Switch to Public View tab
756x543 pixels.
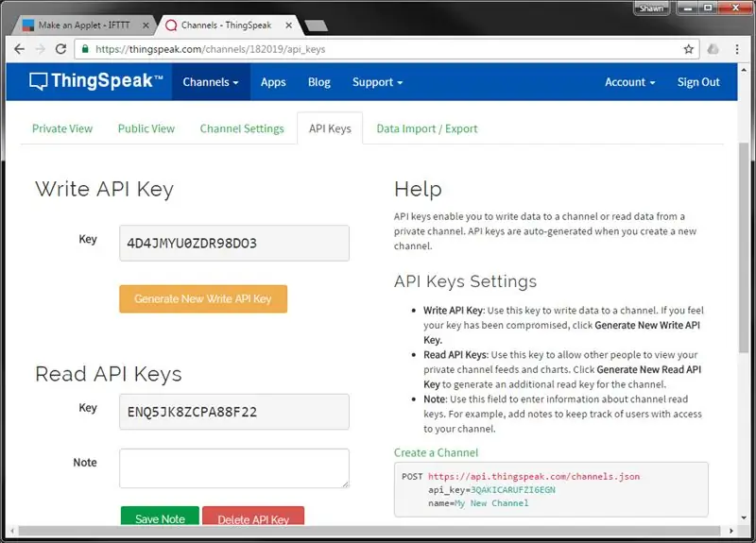click(146, 128)
